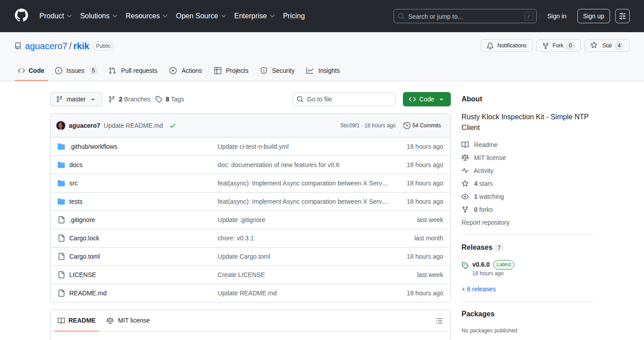Click the fork icon beside 0 forks
This screenshot has width=644, height=340.
pyautogui.click(x=465, y=210)
